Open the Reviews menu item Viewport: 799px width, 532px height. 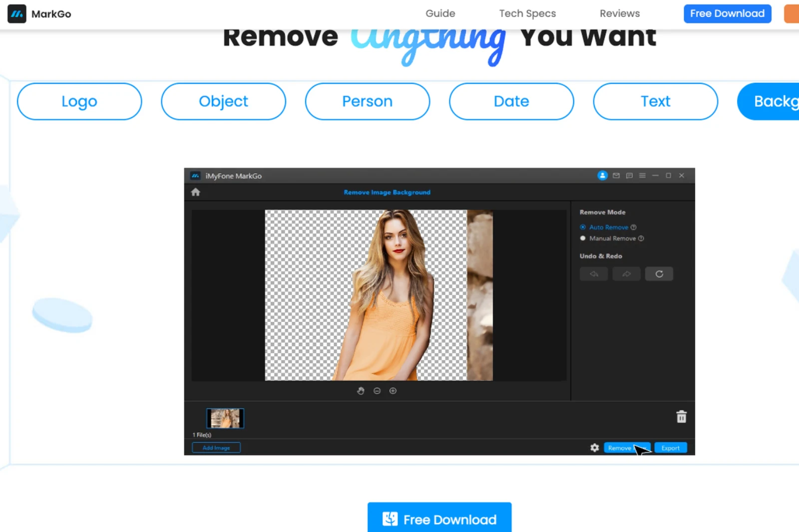620,13
